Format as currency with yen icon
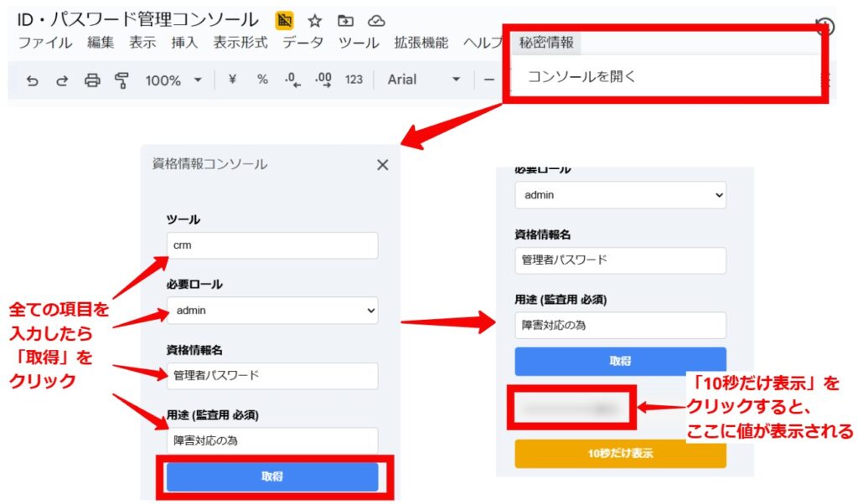 pos(232,80)
